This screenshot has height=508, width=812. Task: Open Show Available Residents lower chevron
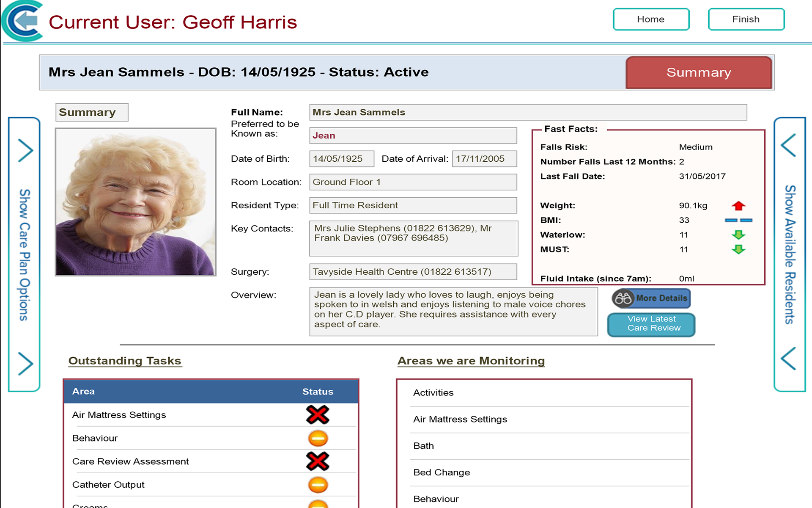(788, 359)
